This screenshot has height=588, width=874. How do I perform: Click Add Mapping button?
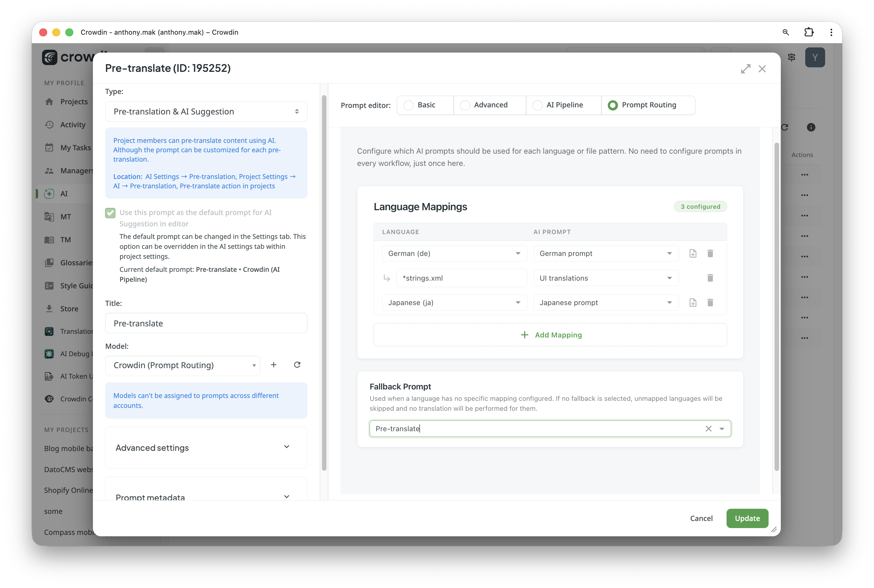550,335
